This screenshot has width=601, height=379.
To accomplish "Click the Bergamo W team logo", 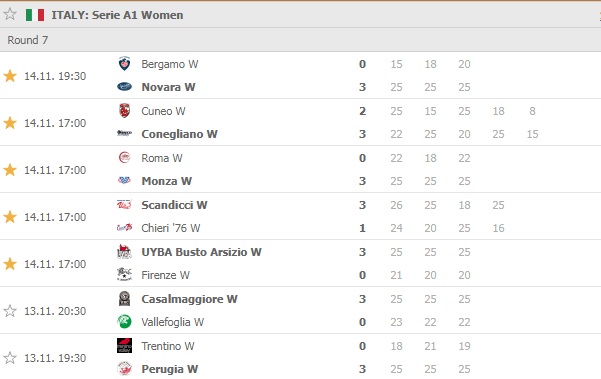I will click(x=124, y=64).
